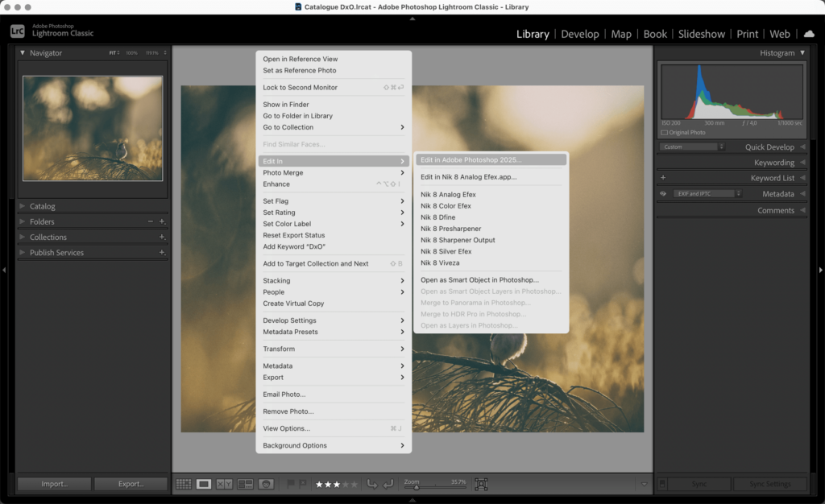The height and width of the screenshot is (504, 825).
Task: Toggle Metadata panel eye icon
Action: pyautogui.click(x=663, y=194)
